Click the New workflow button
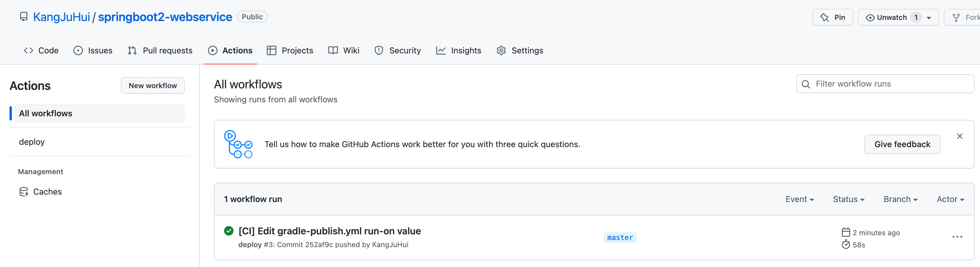980x267 pixels. (152, 85)
